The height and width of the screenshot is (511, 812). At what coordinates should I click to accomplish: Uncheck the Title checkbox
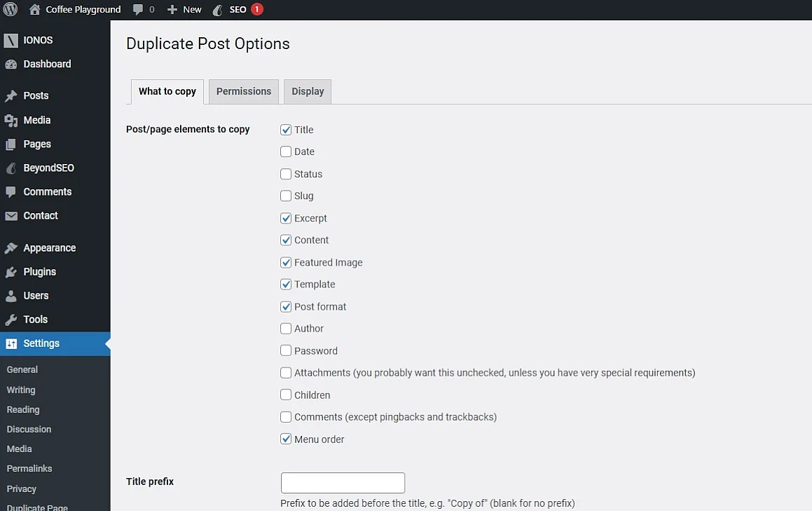coord(286,130)
